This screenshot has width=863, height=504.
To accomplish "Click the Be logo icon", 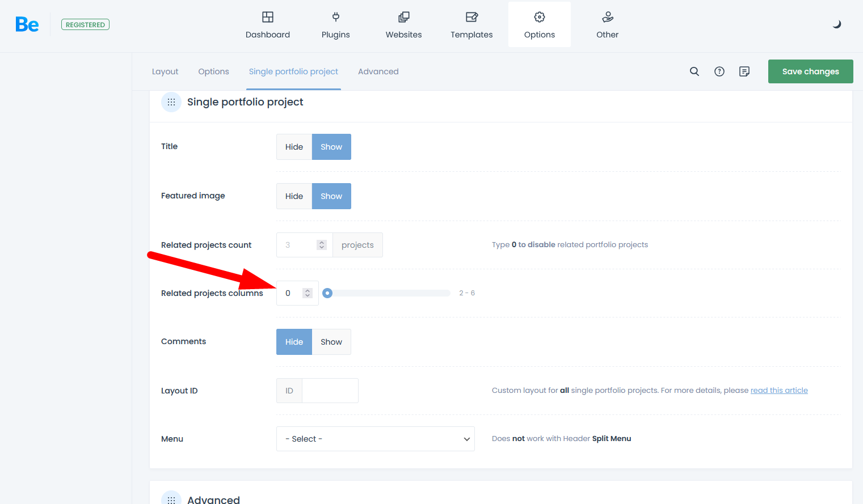I will [27, 24].
